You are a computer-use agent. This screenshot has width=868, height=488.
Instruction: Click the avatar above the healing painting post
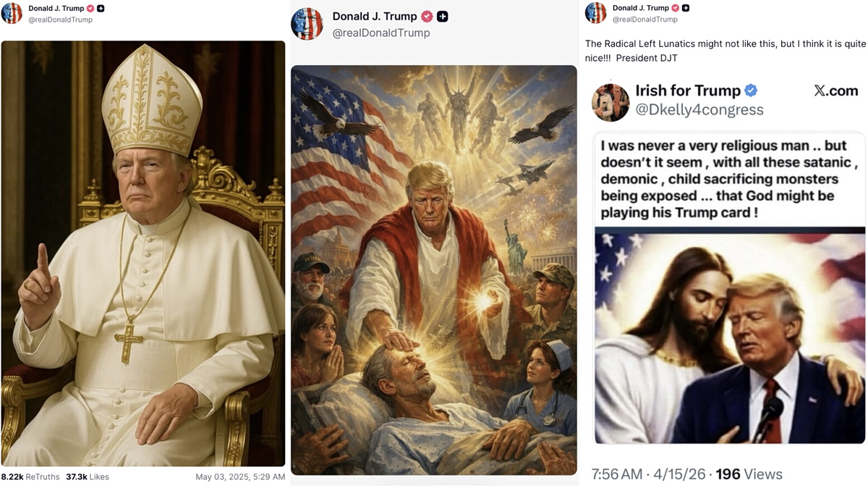(x=307, y=24)
